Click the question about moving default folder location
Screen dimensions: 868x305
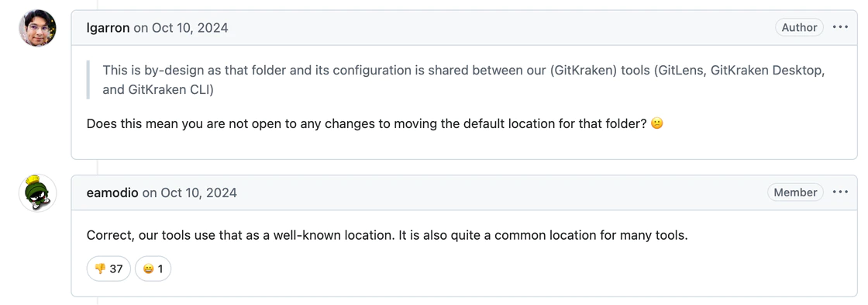click(x=367, y=123)
